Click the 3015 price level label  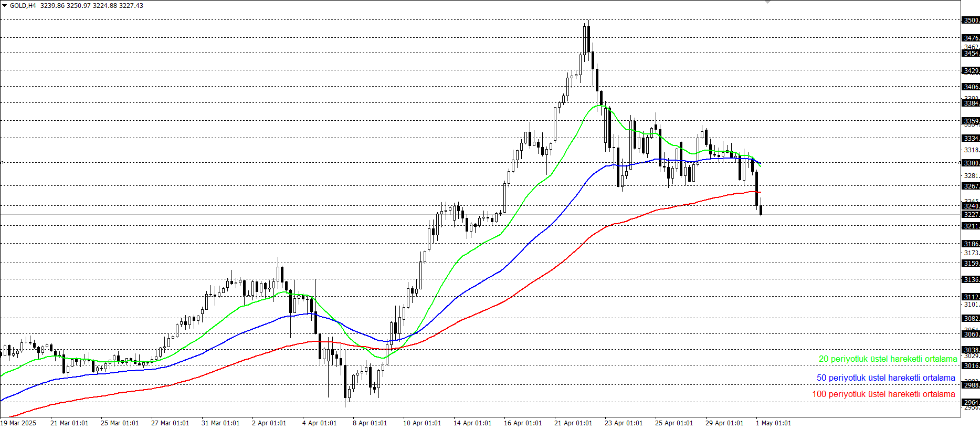pyautogui.click(x=971, y=365)
